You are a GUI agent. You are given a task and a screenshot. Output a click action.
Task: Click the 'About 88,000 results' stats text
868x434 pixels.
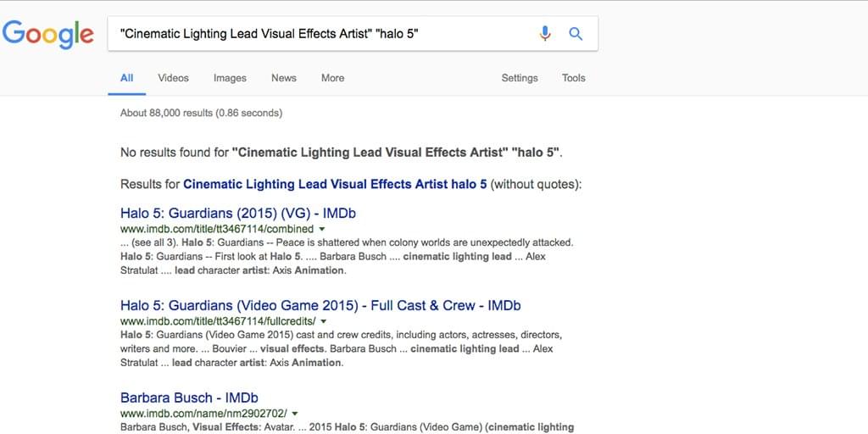tap(201, 113)
